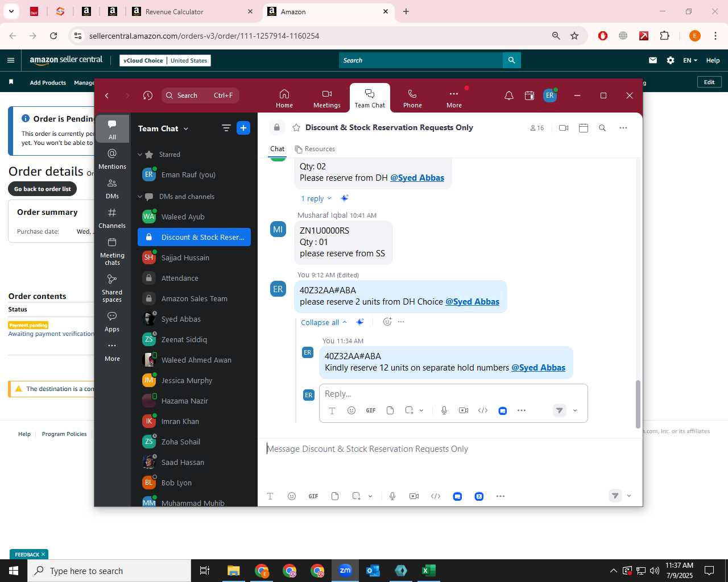Toggle text formatting in main message toolbar
The width and height of the screenshot is (728, 582).
click(270, 496)
